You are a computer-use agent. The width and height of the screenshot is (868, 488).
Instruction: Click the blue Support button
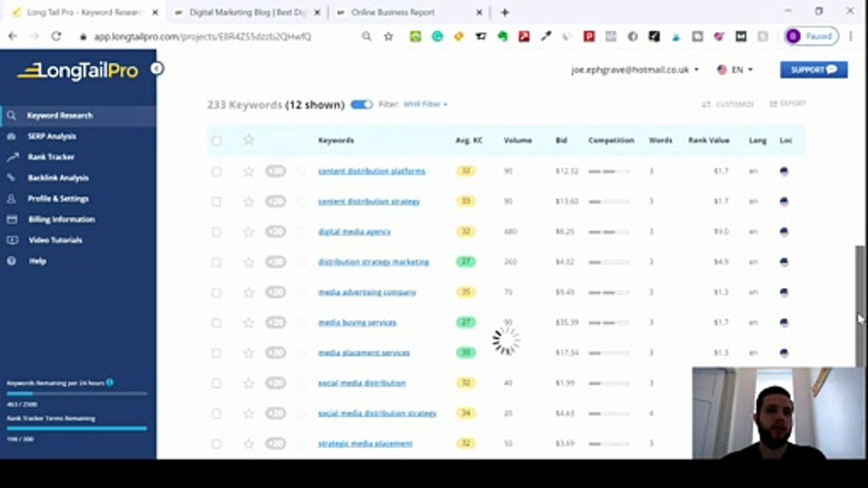click(814, 70)
